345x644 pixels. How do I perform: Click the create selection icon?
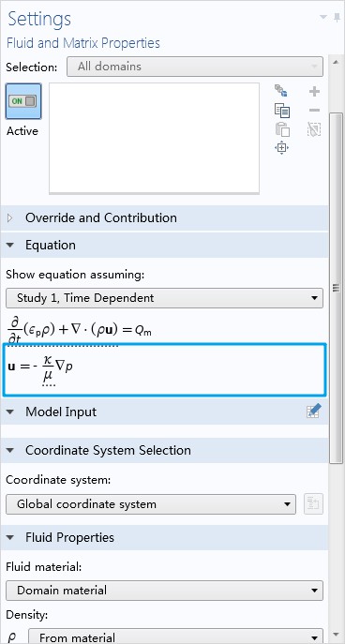point(281,91)
